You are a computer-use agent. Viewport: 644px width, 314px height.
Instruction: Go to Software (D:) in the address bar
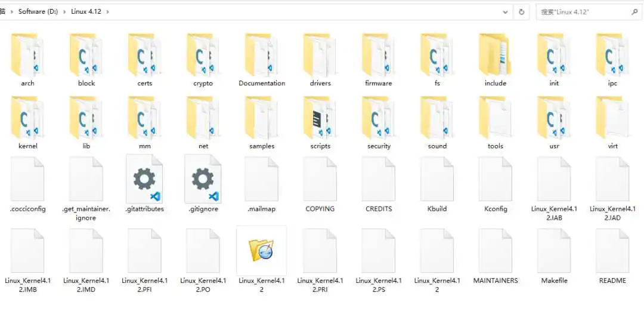[38, 11]
